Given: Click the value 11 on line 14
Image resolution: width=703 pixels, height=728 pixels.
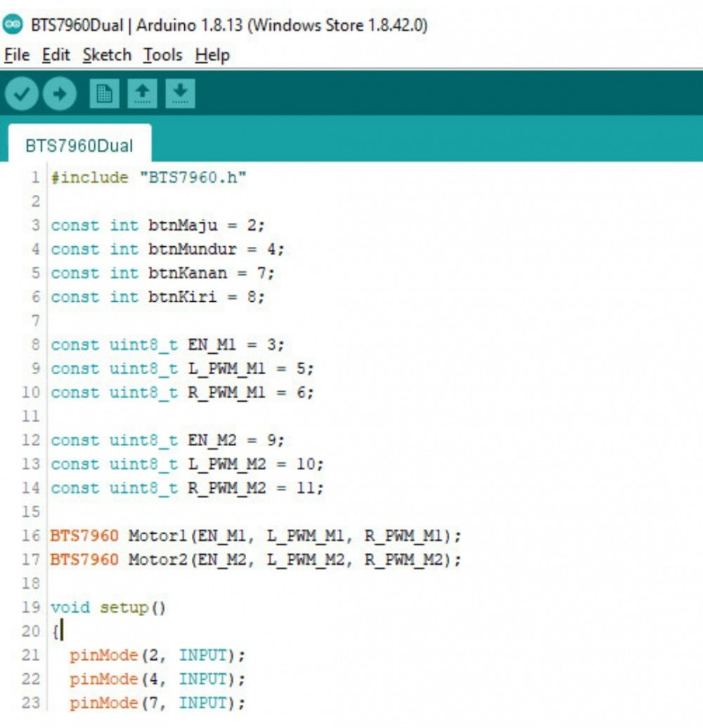Looking at the screenshot, I should point(306,488).
